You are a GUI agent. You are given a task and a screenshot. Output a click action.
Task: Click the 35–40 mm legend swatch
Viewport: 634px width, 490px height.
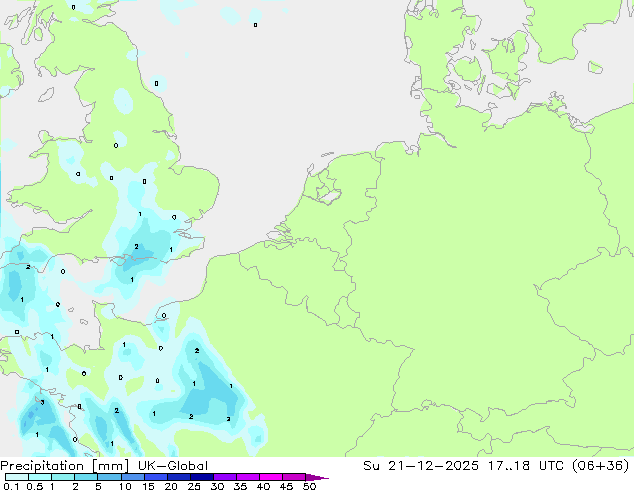(x=247, y=477)
